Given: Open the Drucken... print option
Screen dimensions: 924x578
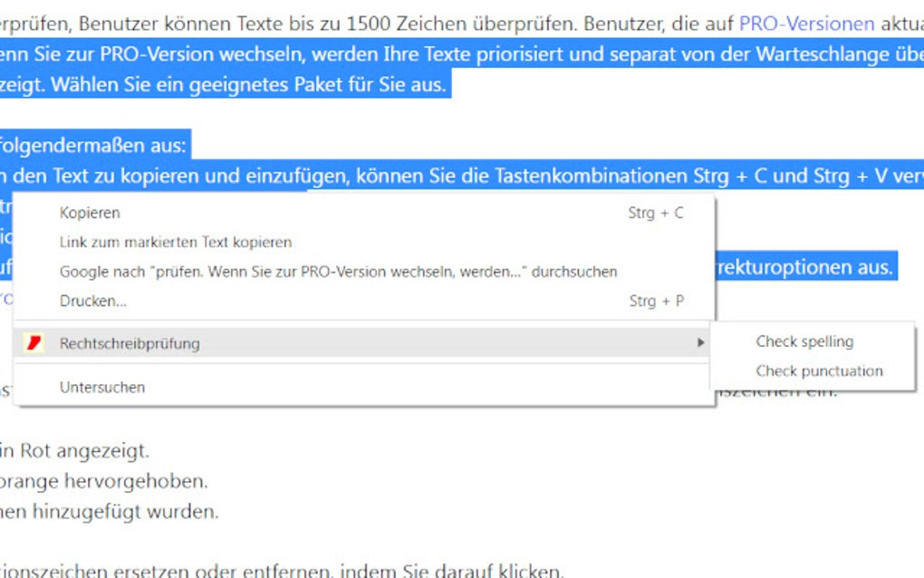Looking at the screenshot, I should point(92,301).
